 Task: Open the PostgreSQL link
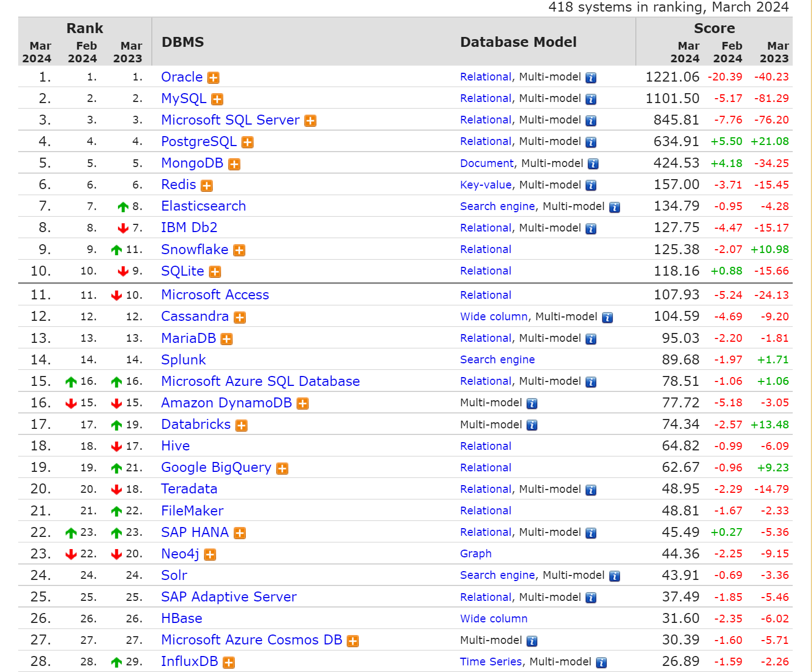tap(199, 142)
